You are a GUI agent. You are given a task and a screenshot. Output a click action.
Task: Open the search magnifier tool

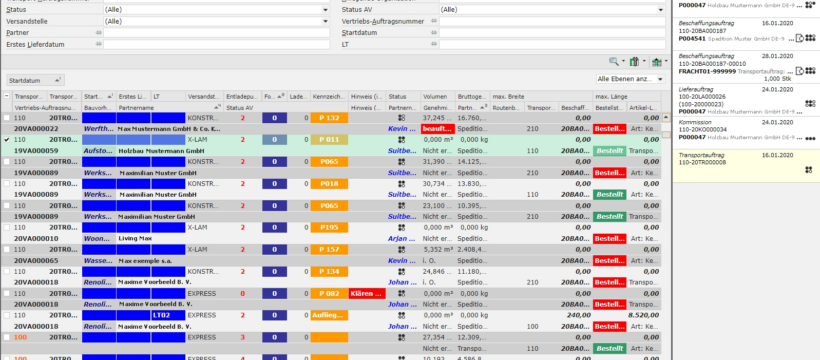[x=613, y=62]
